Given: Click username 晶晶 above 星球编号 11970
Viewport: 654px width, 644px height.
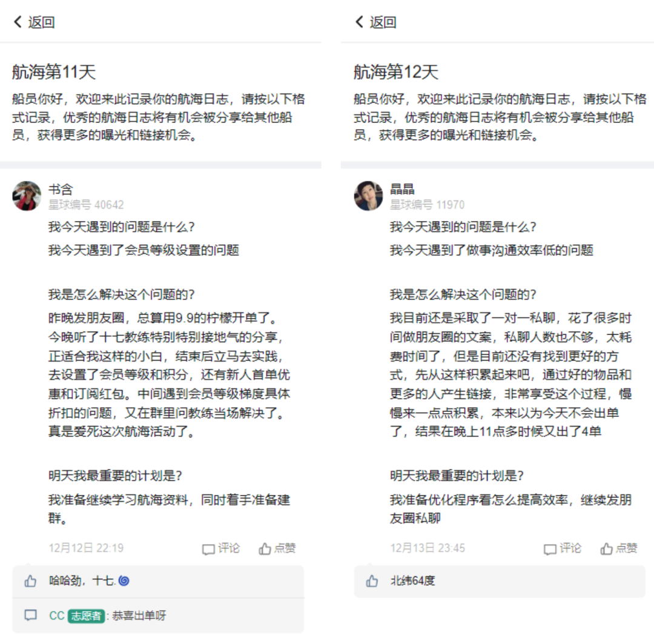Looking at the screenshot, I should (402, 190).
